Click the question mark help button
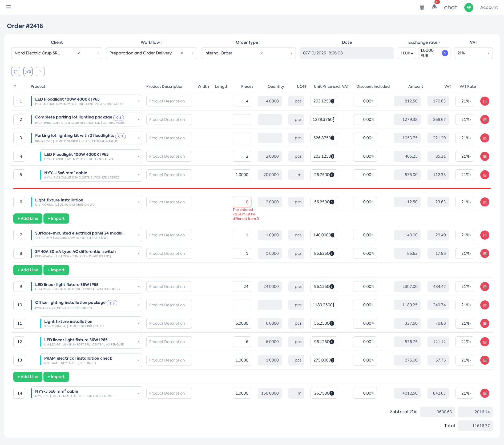The image size is (504, 445). click(40, 71)
